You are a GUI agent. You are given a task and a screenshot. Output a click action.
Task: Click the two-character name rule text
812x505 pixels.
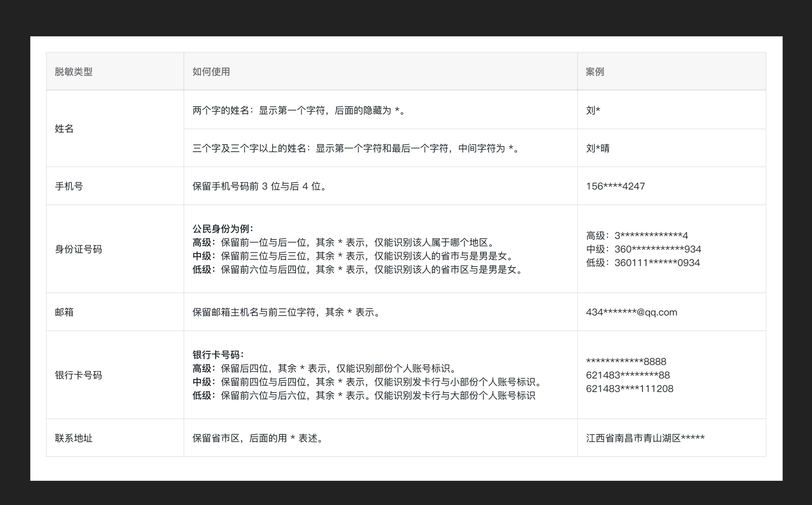point(299,111)
